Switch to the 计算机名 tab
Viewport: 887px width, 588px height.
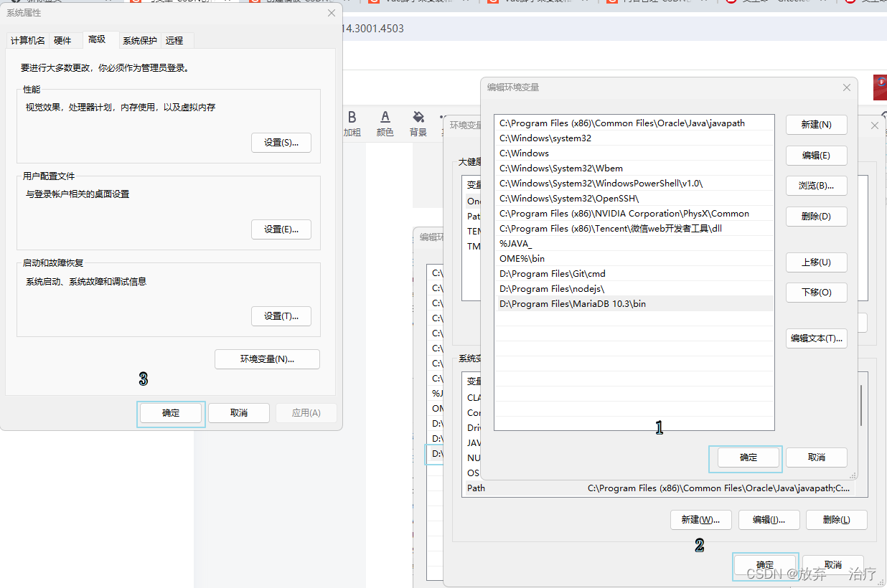pyautogui.click(x=28, y=40)
